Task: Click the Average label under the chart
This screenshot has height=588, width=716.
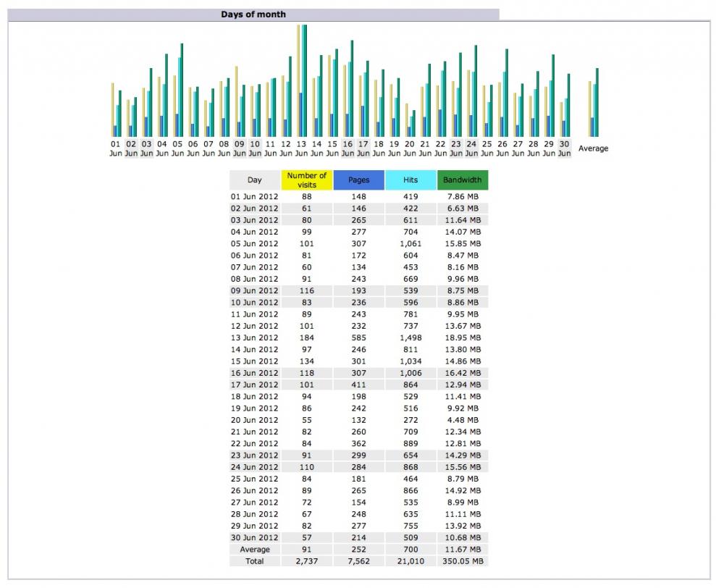Action: 593,148
